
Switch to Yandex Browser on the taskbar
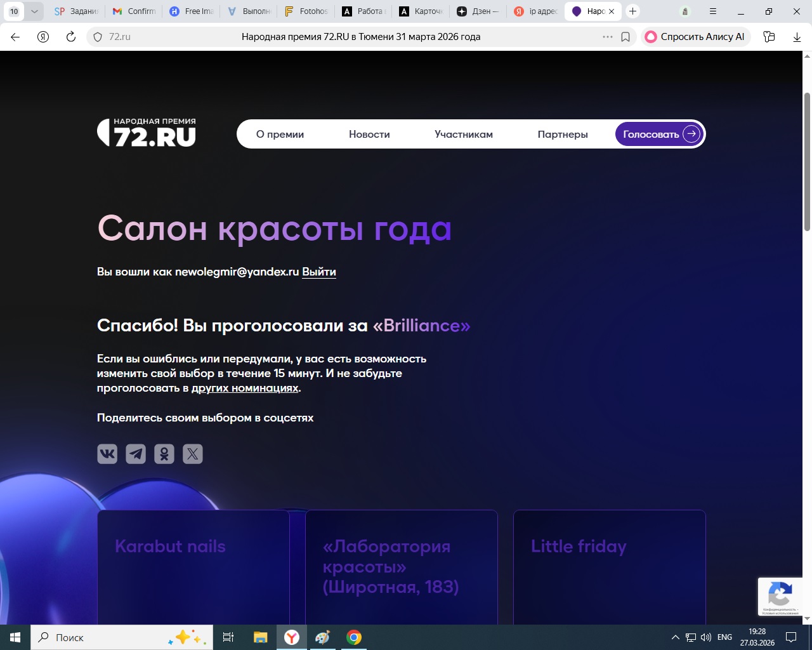click(x=292, y=637)
